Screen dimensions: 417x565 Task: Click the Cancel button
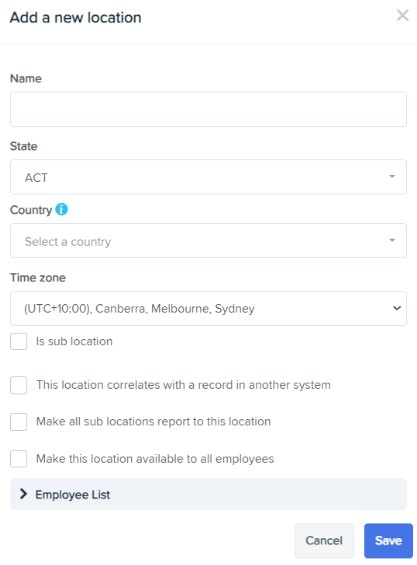click(x=324, y=540)
